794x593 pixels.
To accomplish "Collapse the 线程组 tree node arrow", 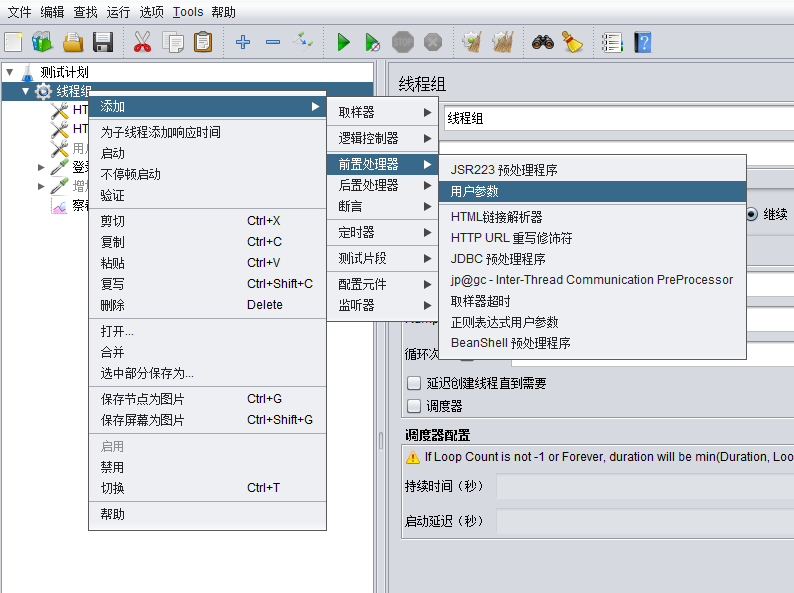I will pyautogui.click(x=25, y=91).
